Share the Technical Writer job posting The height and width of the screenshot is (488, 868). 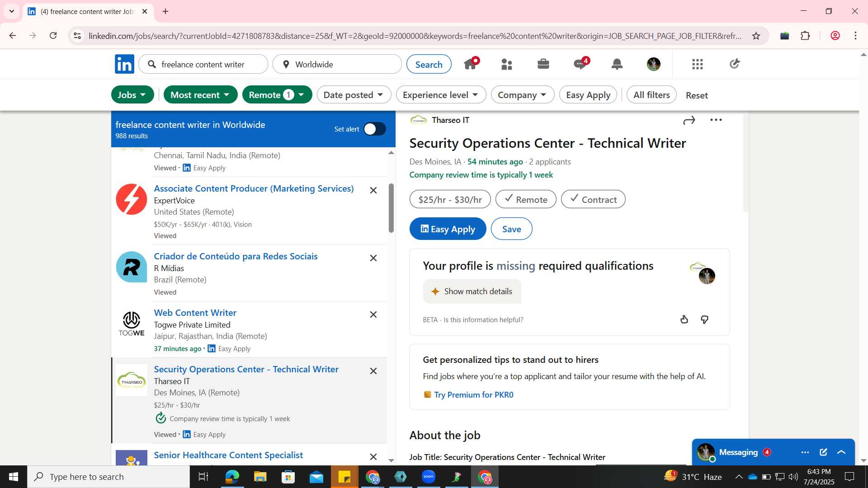[689, 120]
